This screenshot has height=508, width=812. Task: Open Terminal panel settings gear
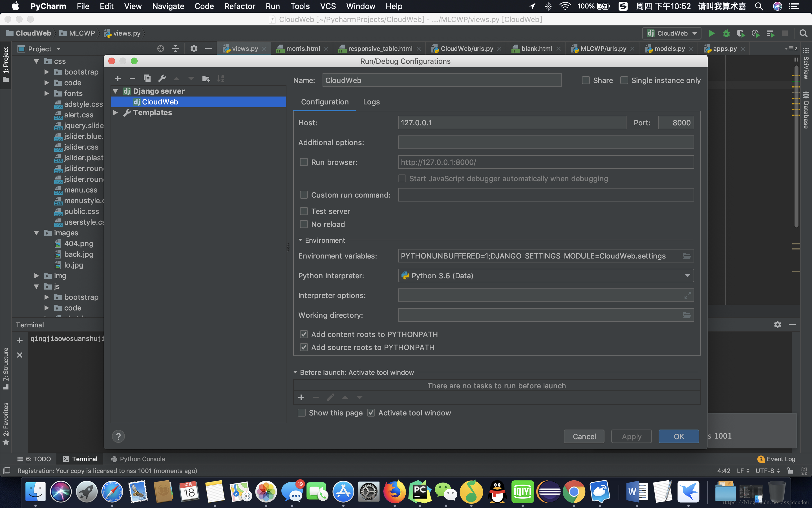click(777, 325)
